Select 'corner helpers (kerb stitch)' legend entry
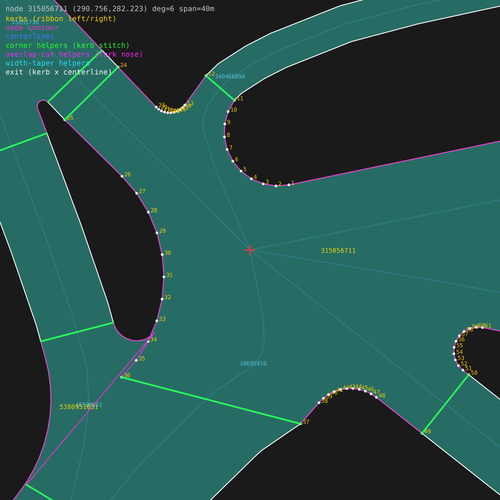Image resolution: width=500 pixels, height=500 pixels. (67, 45)
